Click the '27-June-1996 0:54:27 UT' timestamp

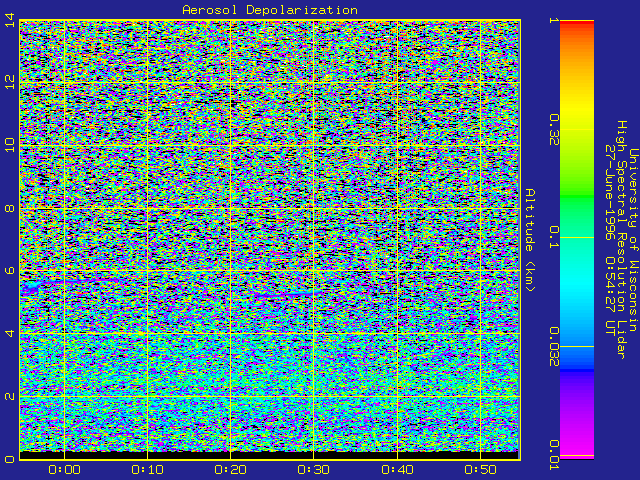[609, 240]
